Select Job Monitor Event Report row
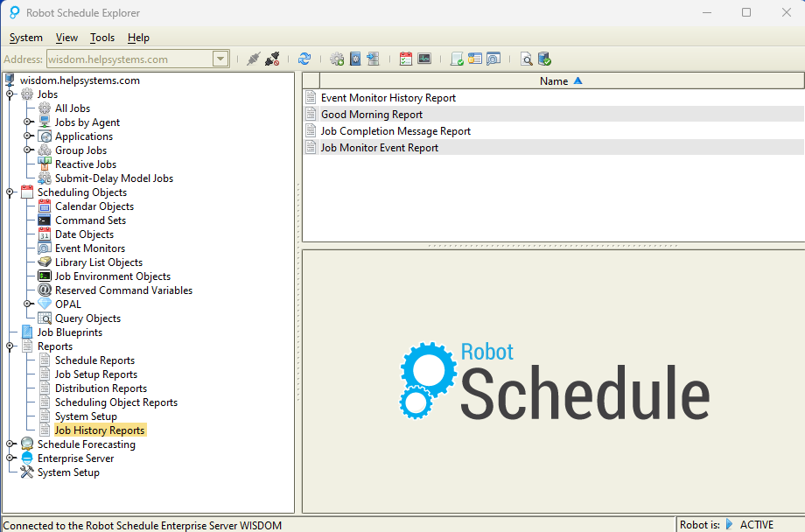The height and width of the screenshot is (532, 805). (x=553, y=147)
